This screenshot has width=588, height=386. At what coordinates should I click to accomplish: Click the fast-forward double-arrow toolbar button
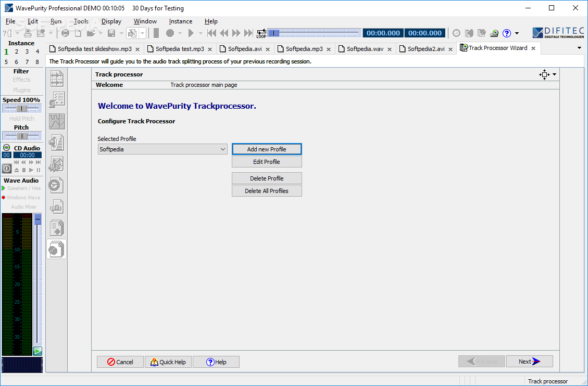(x=236, y=33)
